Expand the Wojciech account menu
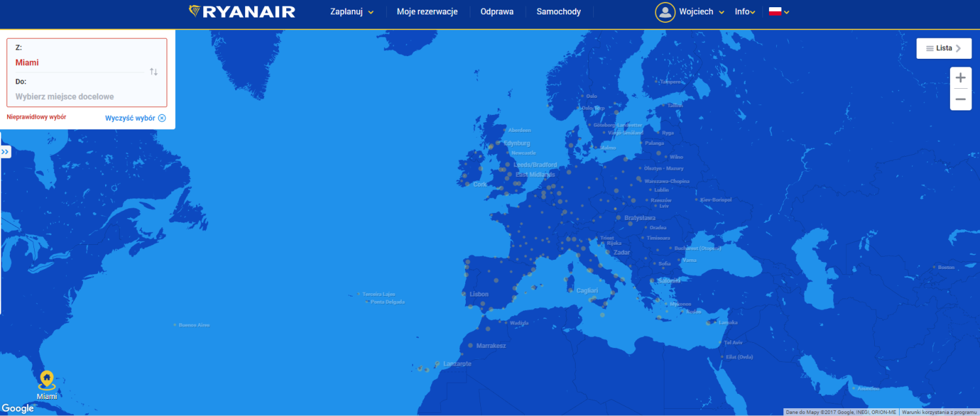Viewport: 980px width, 416px height. pos(702,12)
